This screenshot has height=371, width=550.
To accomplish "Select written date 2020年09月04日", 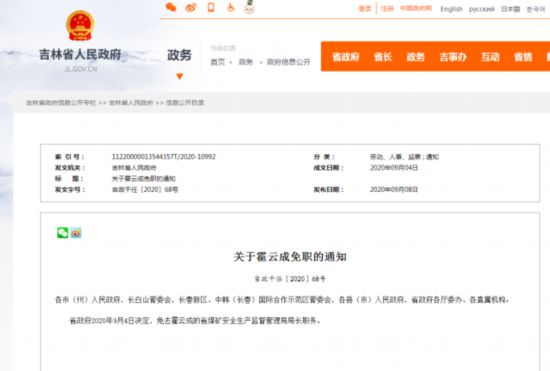I will coord(394,168).
